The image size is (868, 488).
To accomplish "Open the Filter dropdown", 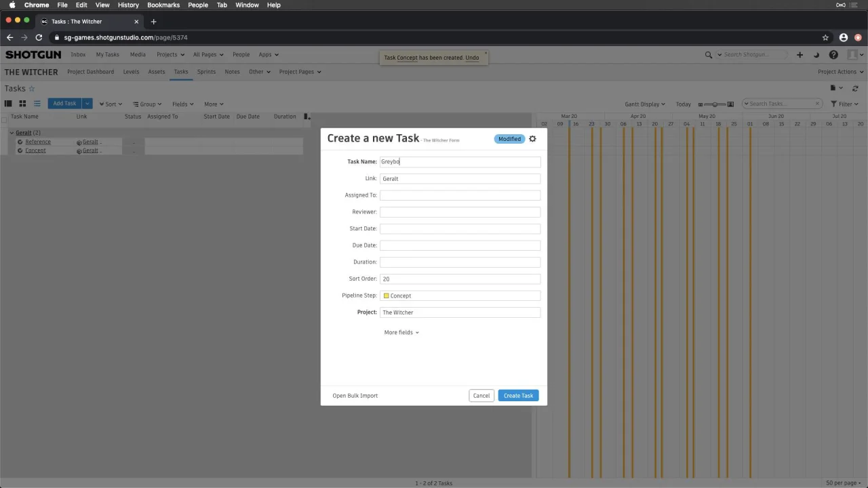I will point(845,104).
